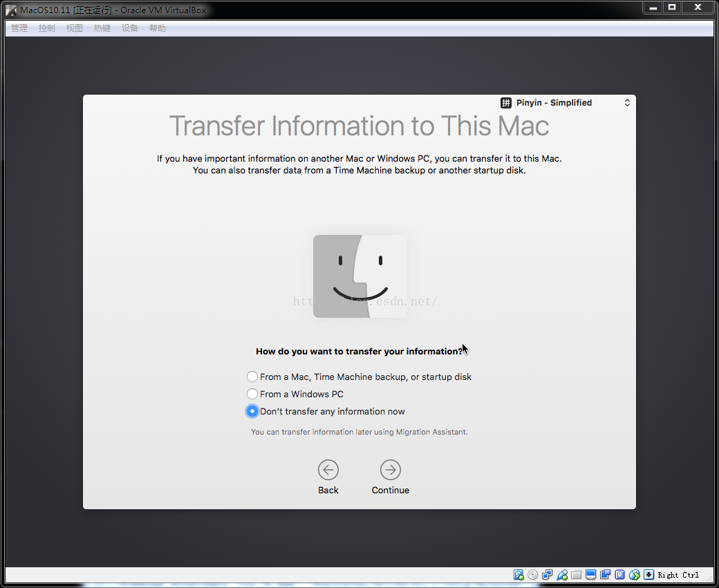Viewport: 719px width, 588px height.
Task: Open the 设备 menu
Action: click(x=130, y=28)
